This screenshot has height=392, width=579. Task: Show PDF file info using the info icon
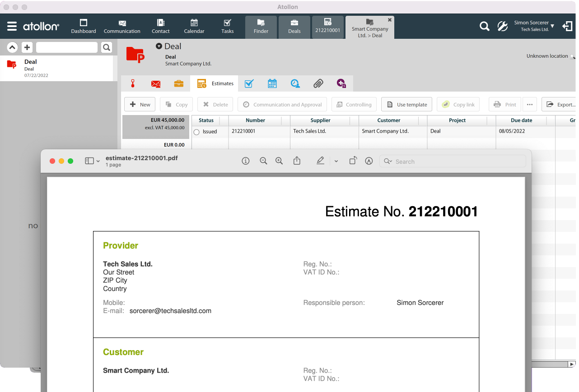point(245,161)
